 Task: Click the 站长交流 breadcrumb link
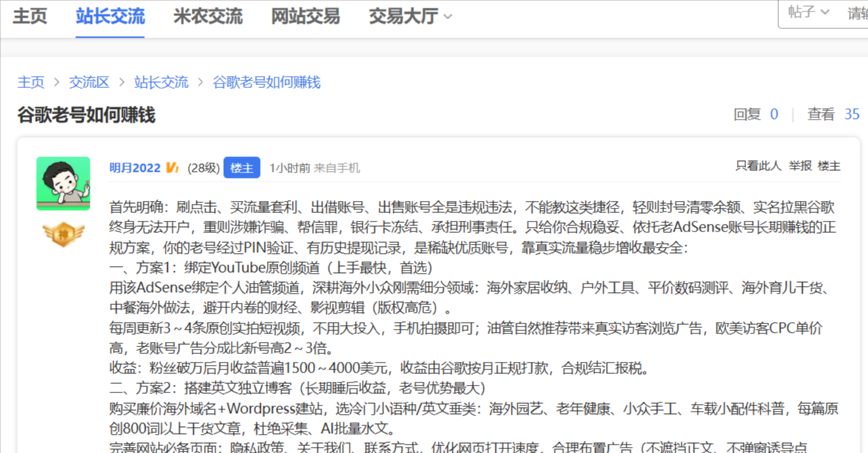[161, 83]
